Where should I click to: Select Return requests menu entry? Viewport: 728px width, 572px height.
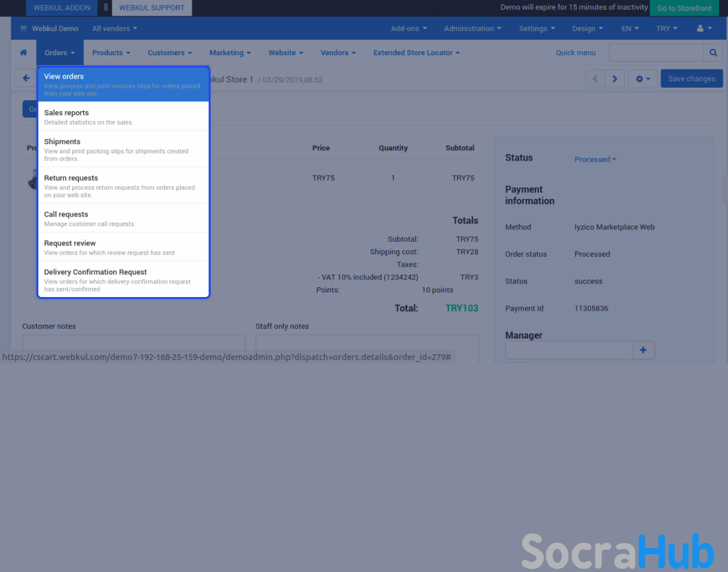point(123,186)
